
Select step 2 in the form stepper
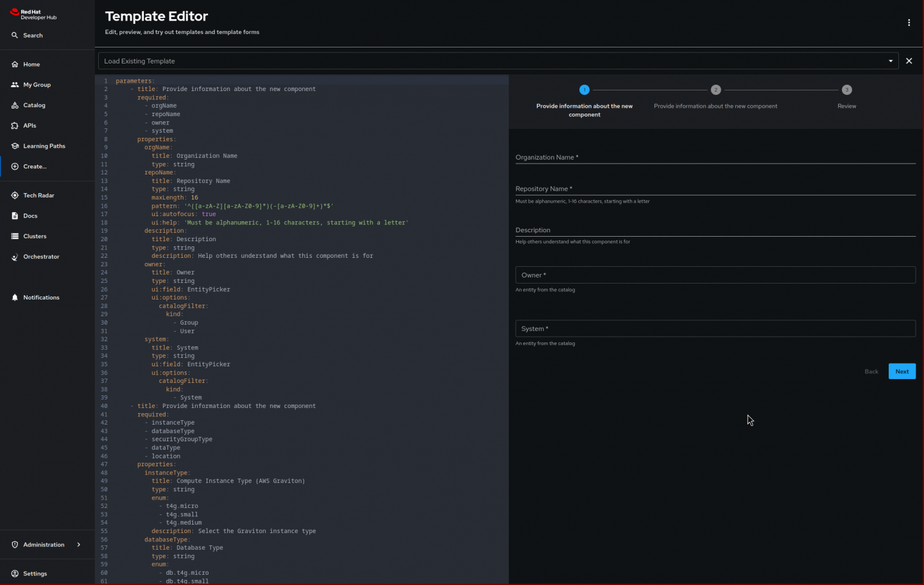click(715, 90)
